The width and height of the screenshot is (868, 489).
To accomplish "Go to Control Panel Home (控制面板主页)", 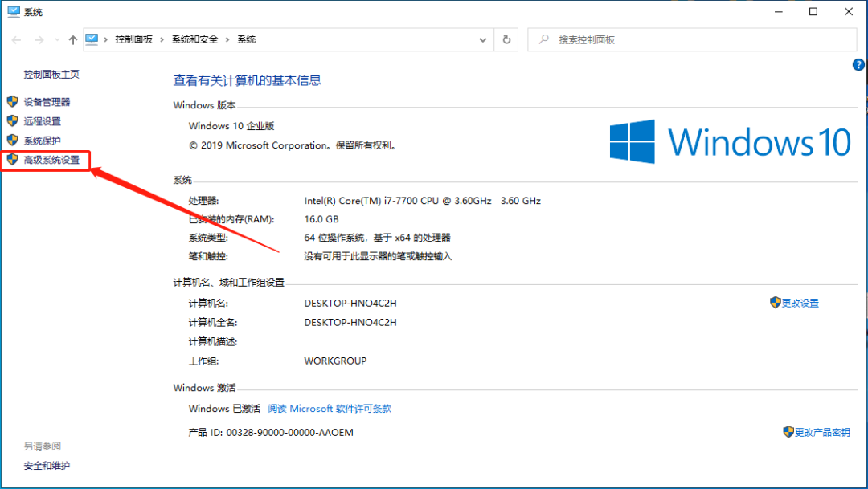I will (51, 74).
